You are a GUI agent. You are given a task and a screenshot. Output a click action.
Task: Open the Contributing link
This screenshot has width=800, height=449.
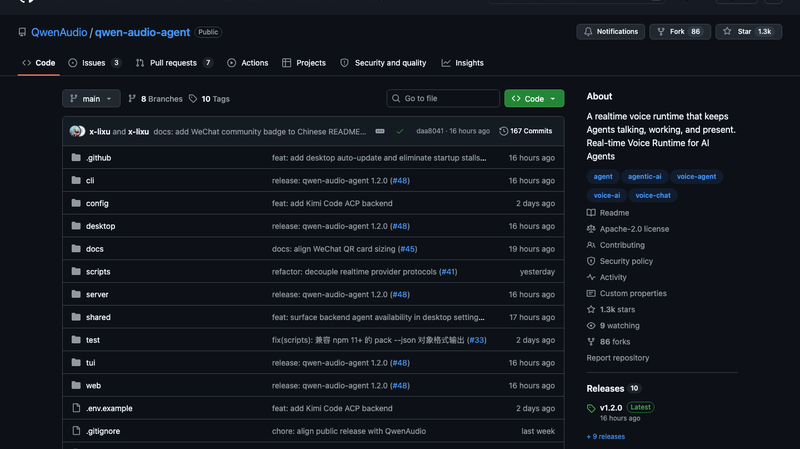coord(622,245)
